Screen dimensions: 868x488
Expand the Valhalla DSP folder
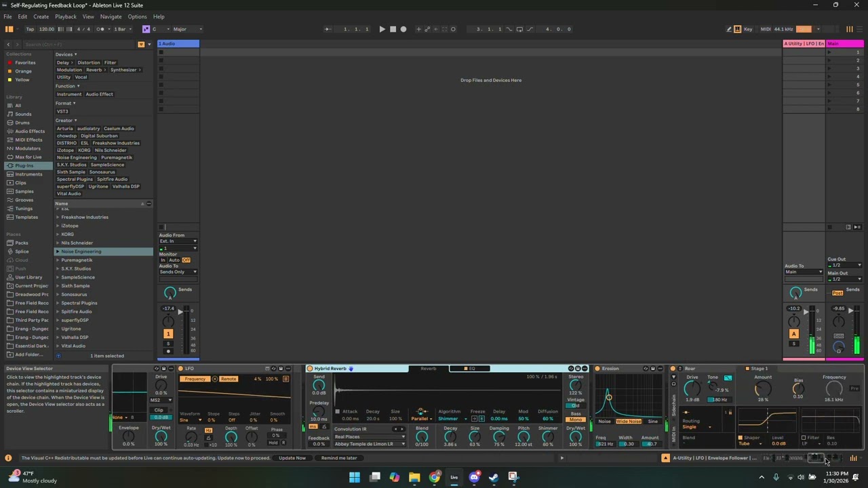coord(58,337)
